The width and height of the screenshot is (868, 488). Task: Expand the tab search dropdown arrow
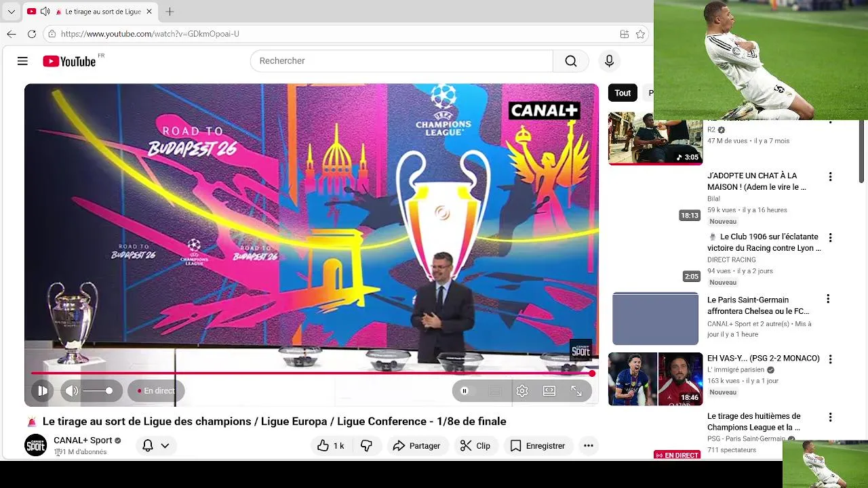point(11,12)
